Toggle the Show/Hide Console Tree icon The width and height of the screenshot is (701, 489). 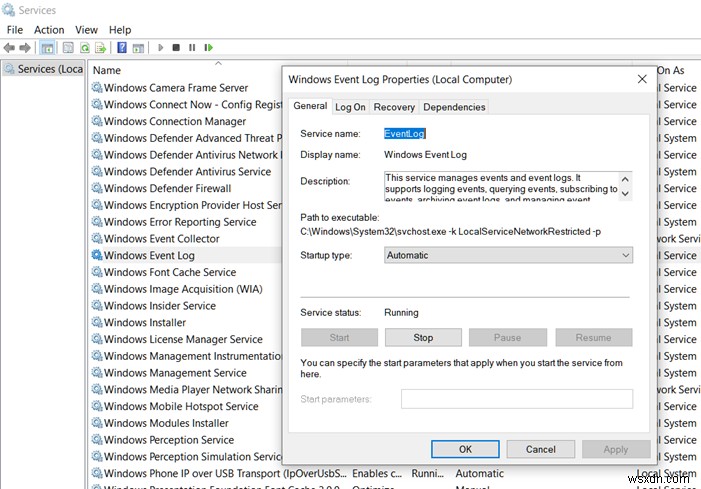click(x=47, y=47)
